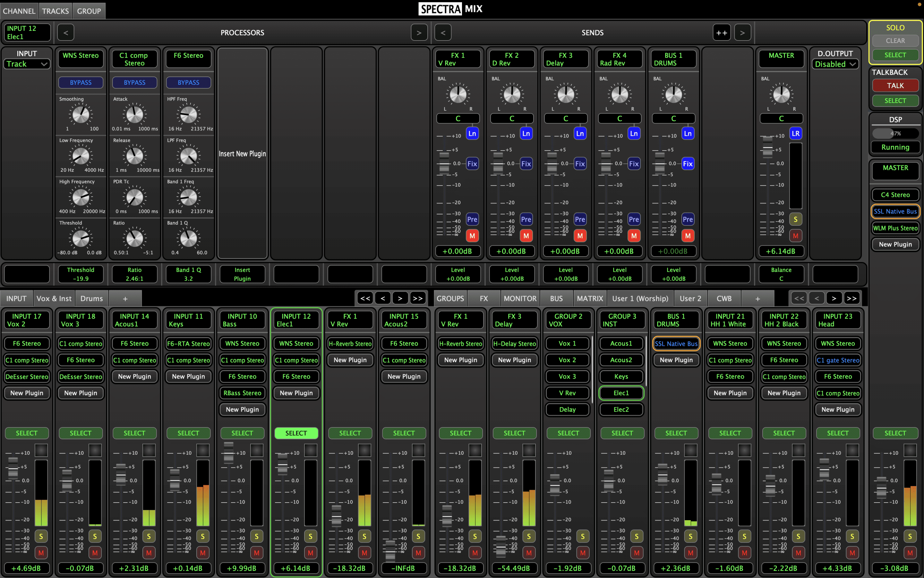Open the INPUT Track source dropdown
Viewport: 924px width, 578px height.
27,64
